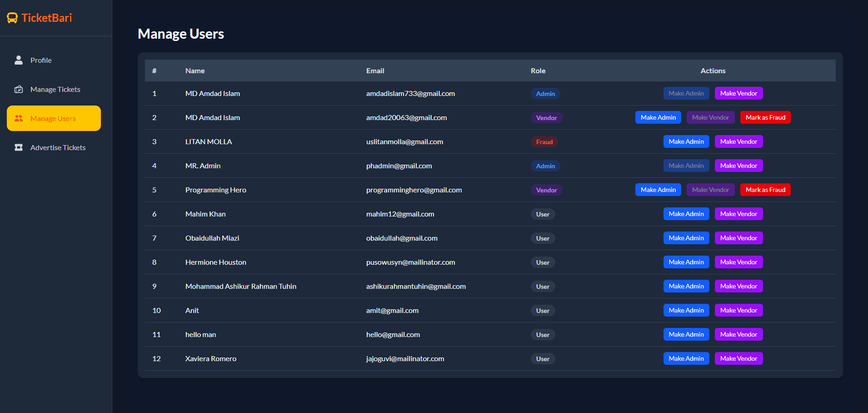
Task: Select email mahim12@gmail.com
Action: [400, 214]
